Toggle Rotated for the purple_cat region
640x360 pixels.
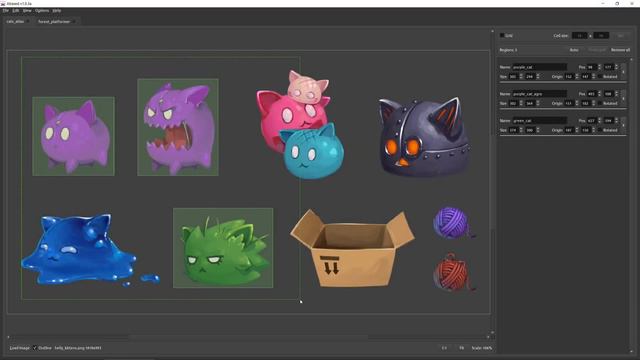pyautogui.click(x=600, y=77)
